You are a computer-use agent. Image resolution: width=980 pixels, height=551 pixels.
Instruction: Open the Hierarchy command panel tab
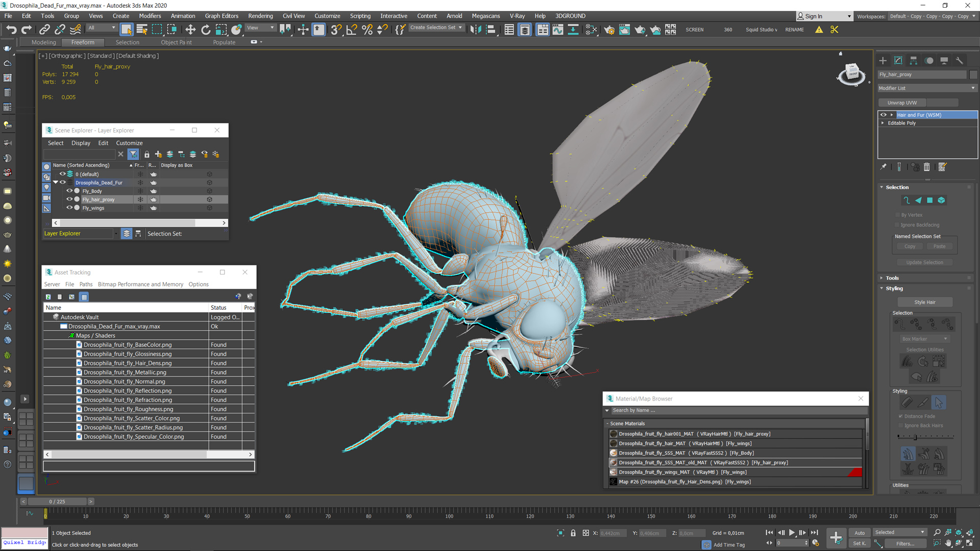click(x=914, y=60)
